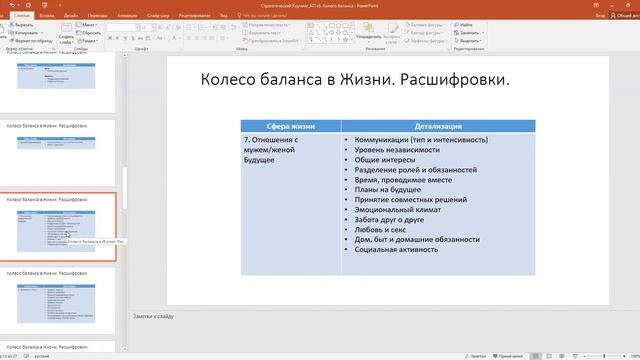Switch to the Вставка ribbon tab
The width and height of the screenshot is (640, 360).
(x=47, y=16)
